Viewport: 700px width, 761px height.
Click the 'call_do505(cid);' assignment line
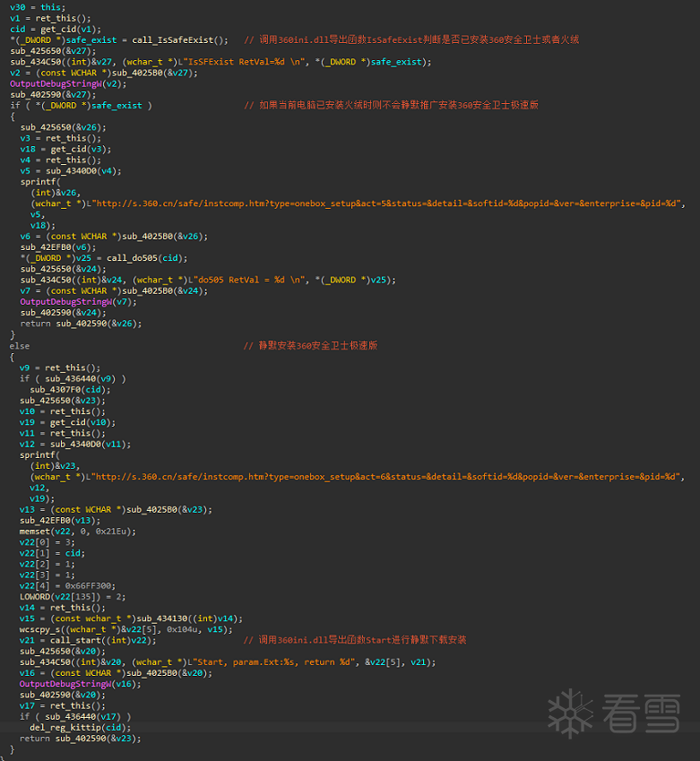coord(104,258)
